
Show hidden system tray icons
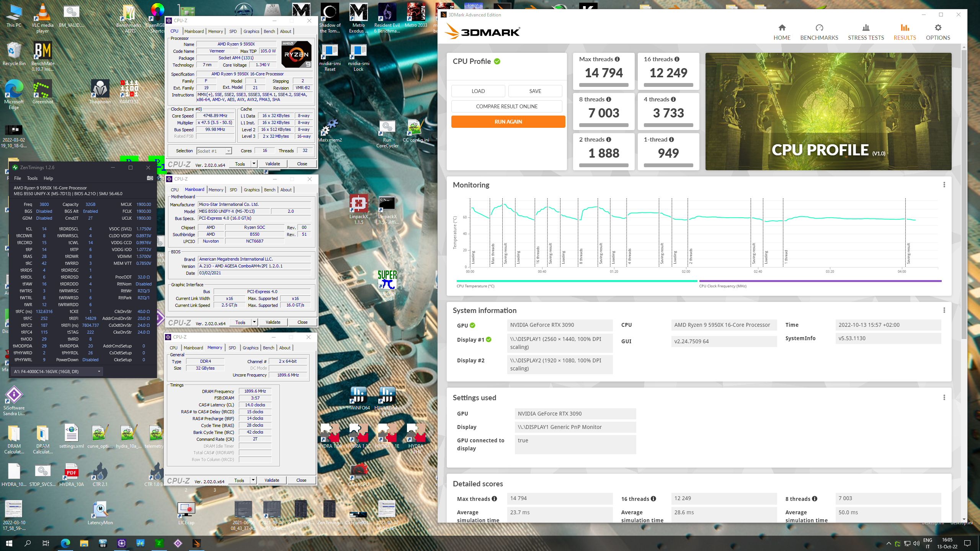click(889, 543)
